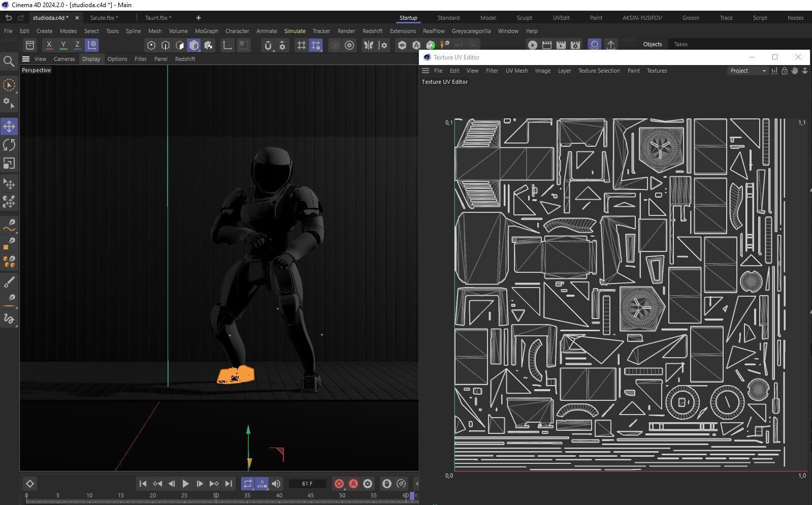Open the search magnifier icon
This screenshot has height=505, width=812.
pos(9,61)
